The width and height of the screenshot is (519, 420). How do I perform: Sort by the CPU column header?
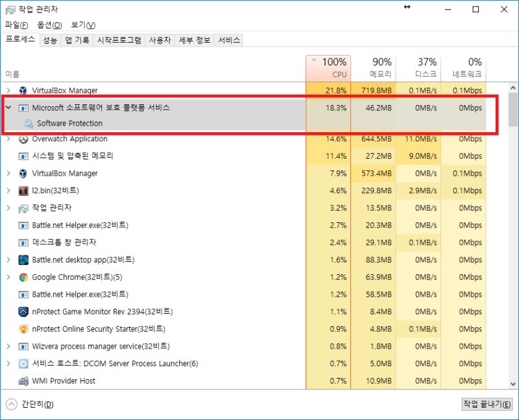(328, 68)
